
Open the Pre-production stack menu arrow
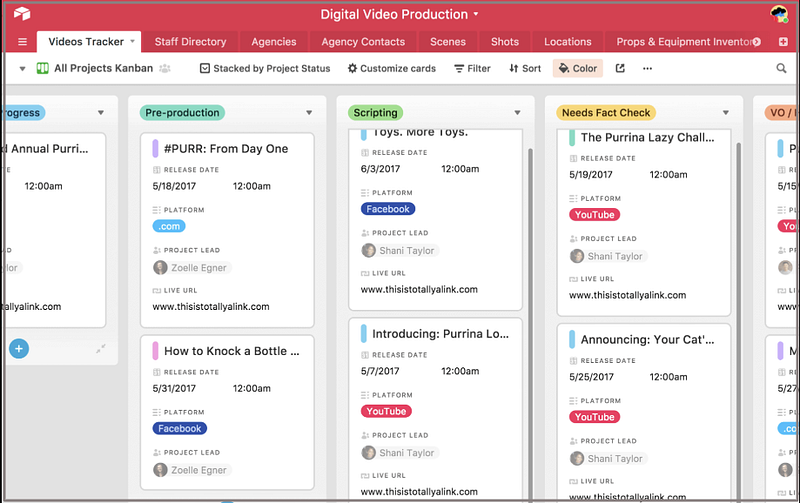pyautogui.click(x=309, y=113)
